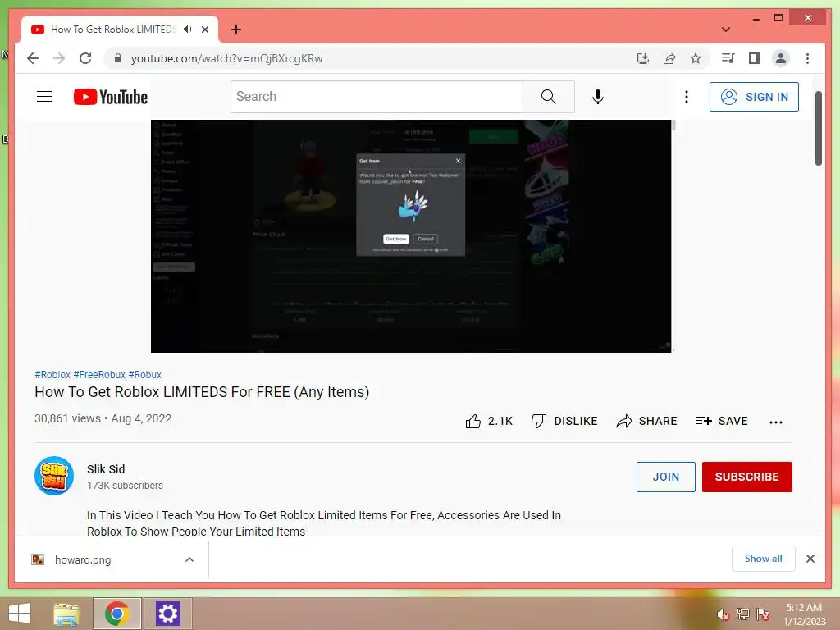Click JOIN channel membership
Viewport: 840px width, 630px height.
click(x=665, y=477)
